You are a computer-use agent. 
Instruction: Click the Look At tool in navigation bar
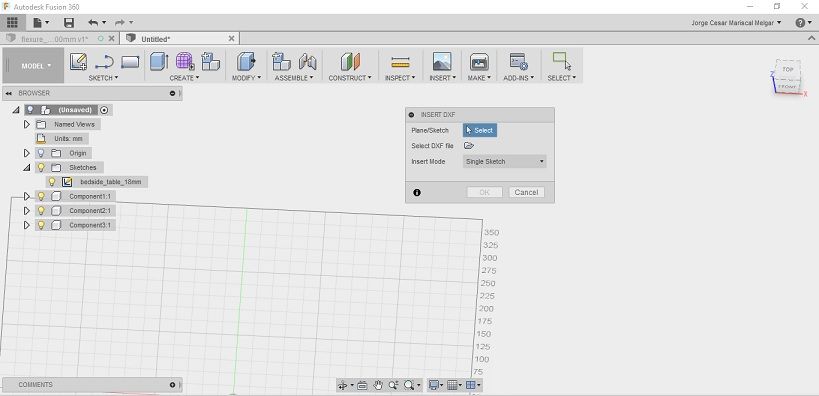point(362,386)
